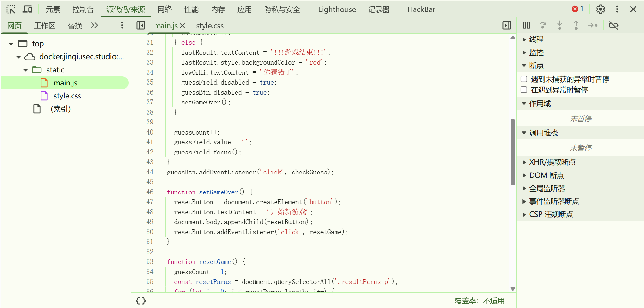Click the step over next function call icon

pos(544,25)
